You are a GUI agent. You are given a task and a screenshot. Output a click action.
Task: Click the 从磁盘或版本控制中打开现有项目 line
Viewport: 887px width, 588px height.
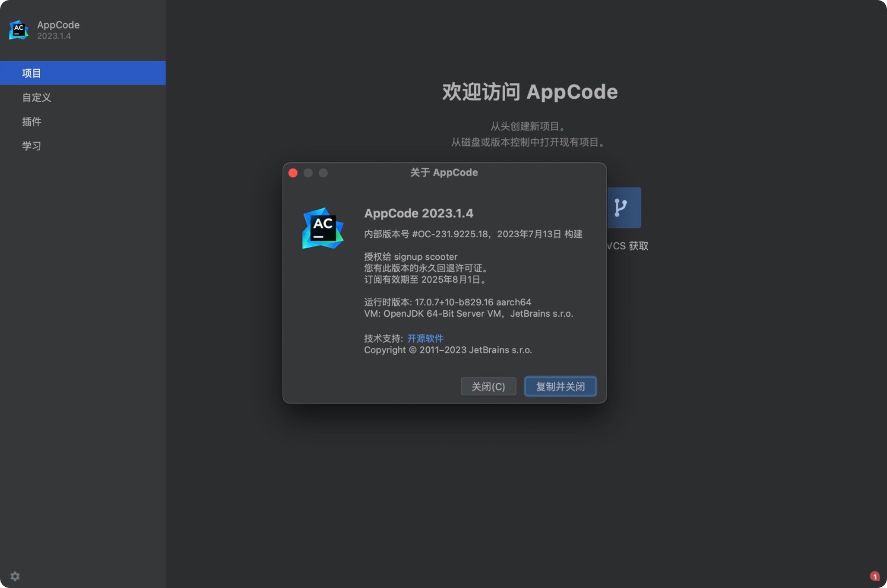(x=528, y=142)
